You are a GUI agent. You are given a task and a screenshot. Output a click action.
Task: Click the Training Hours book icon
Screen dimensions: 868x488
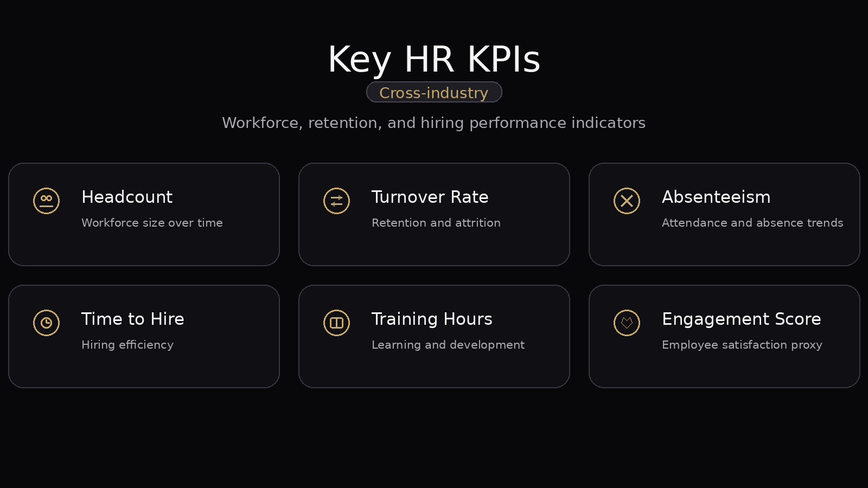(x=336, y=323)
